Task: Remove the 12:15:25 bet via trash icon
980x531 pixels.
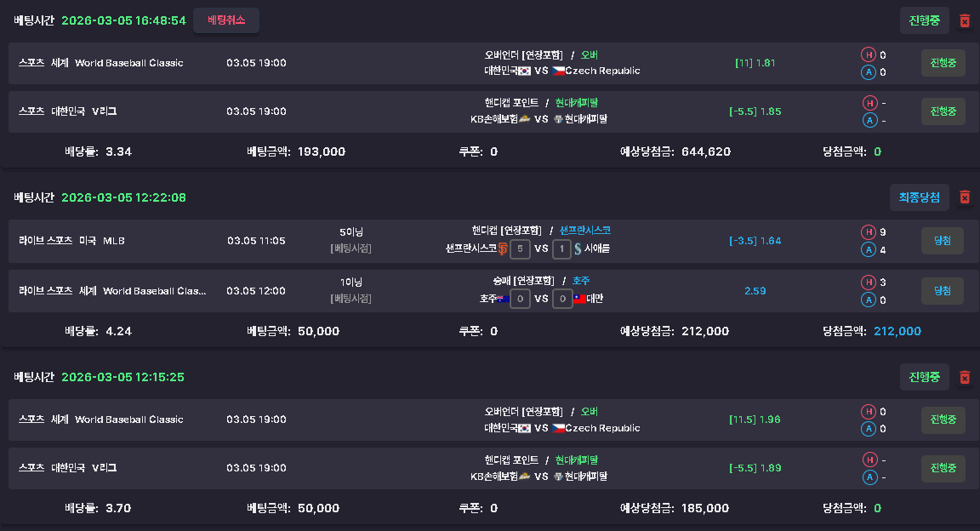Action: [965, 377]
